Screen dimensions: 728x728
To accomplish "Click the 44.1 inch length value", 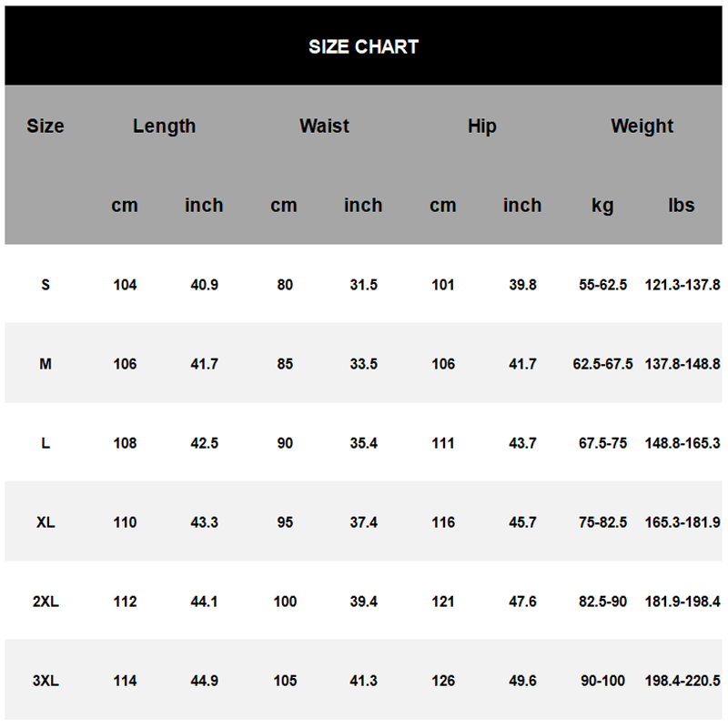I will pyautogui.click(x=204, y=602).
